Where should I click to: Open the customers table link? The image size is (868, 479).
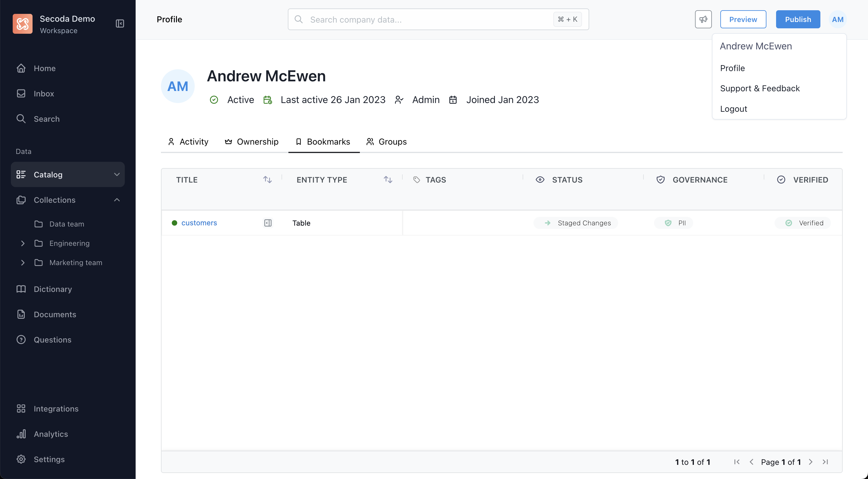click(199, 223)
